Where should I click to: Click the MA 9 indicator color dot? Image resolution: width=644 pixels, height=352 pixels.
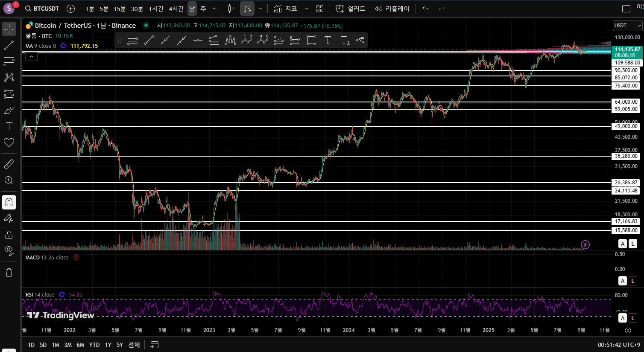click(x=63, y=46)
